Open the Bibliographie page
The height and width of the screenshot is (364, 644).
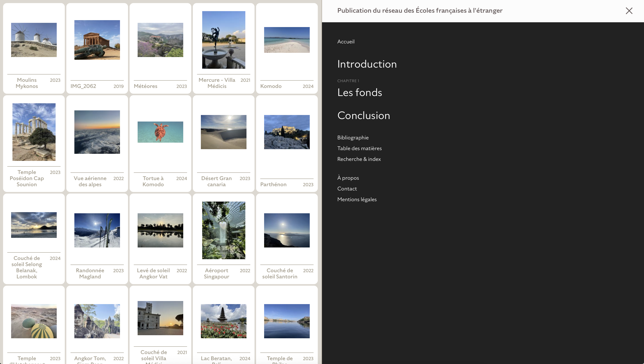[353, 137]
